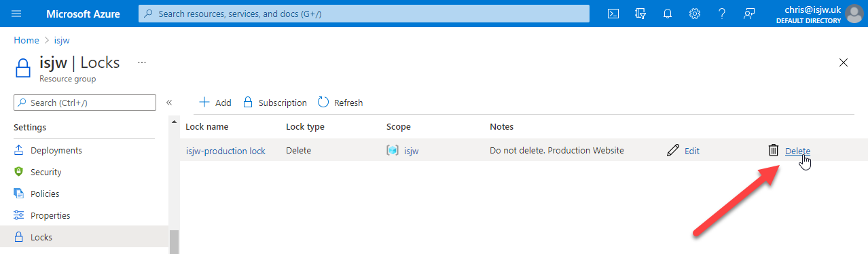Open the Help question mark

click(722, 14)
